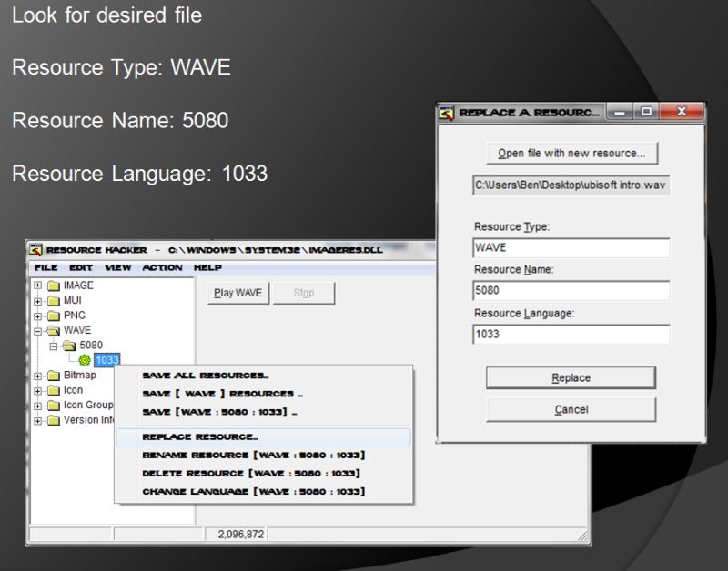This screenshot has width=728, height=571.
Task: Select the MUI folder icon
Action: 55,300
